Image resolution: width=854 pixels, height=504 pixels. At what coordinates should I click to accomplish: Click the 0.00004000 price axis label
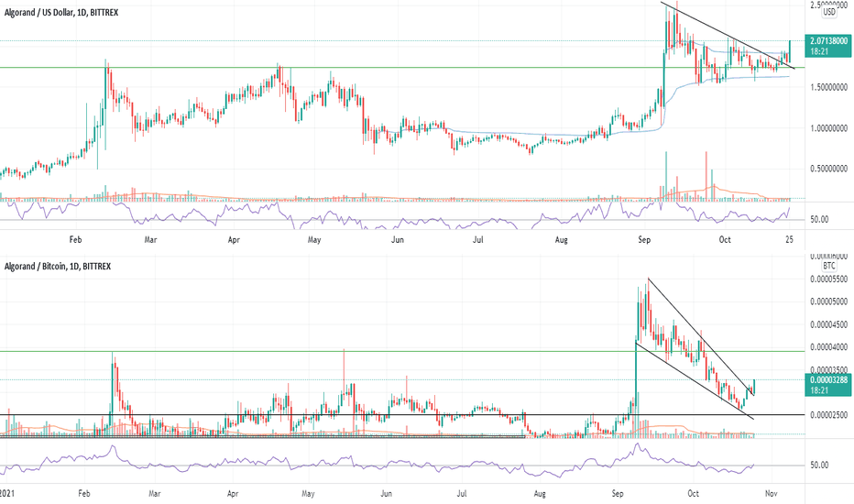829,346
